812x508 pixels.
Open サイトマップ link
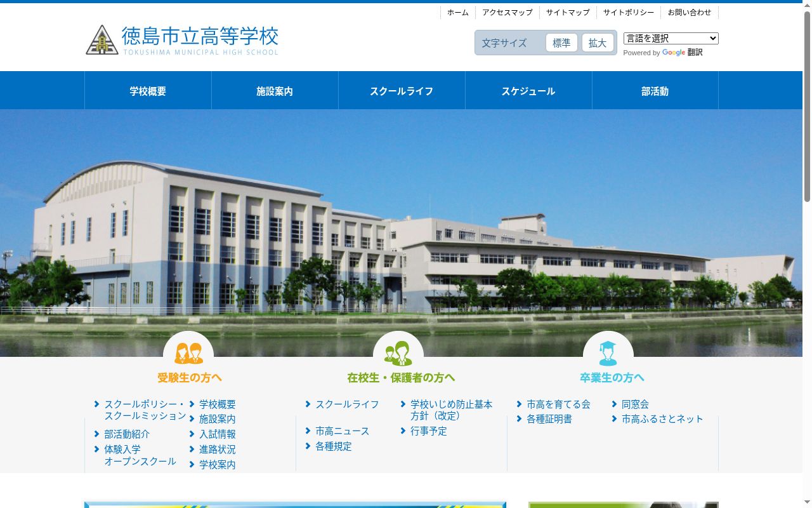point(568,13)
